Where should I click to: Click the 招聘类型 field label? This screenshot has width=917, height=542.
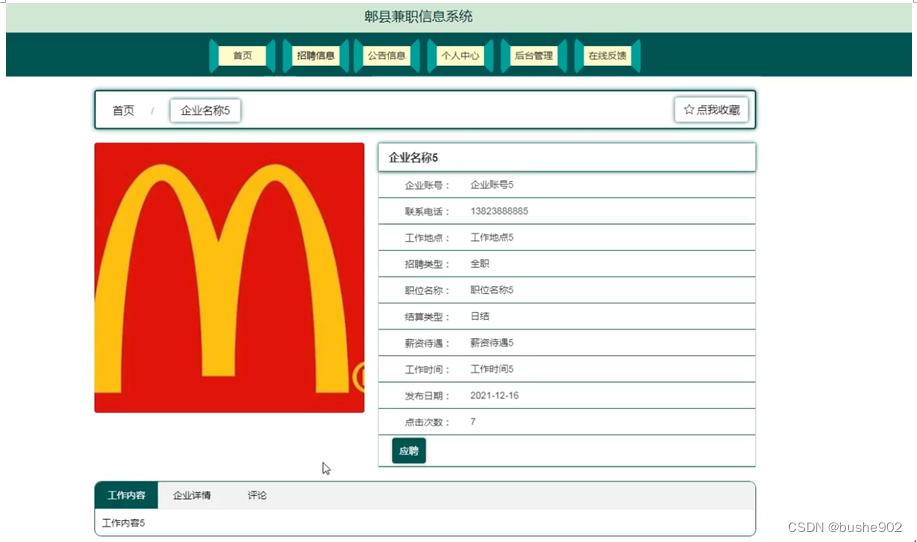[x=427, y=264]
